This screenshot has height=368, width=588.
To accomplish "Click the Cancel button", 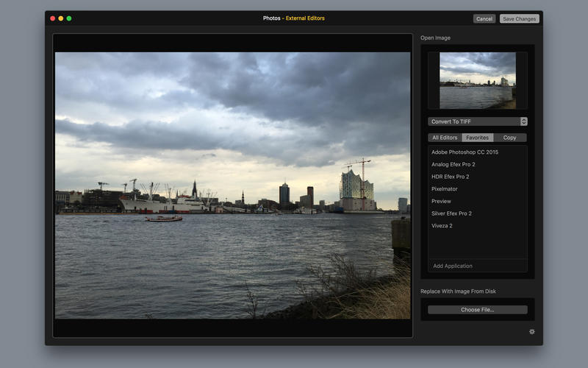I will [484, 19].
